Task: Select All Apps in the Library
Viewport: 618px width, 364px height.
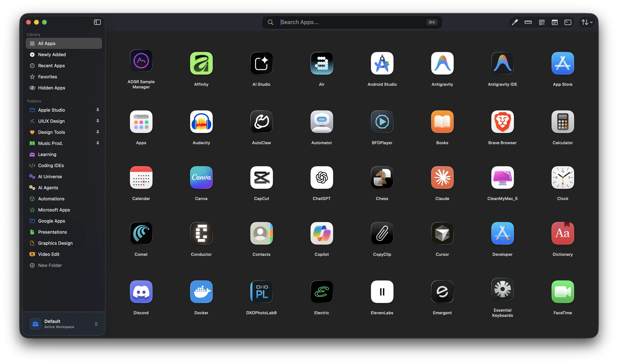Action: (64, 43)
